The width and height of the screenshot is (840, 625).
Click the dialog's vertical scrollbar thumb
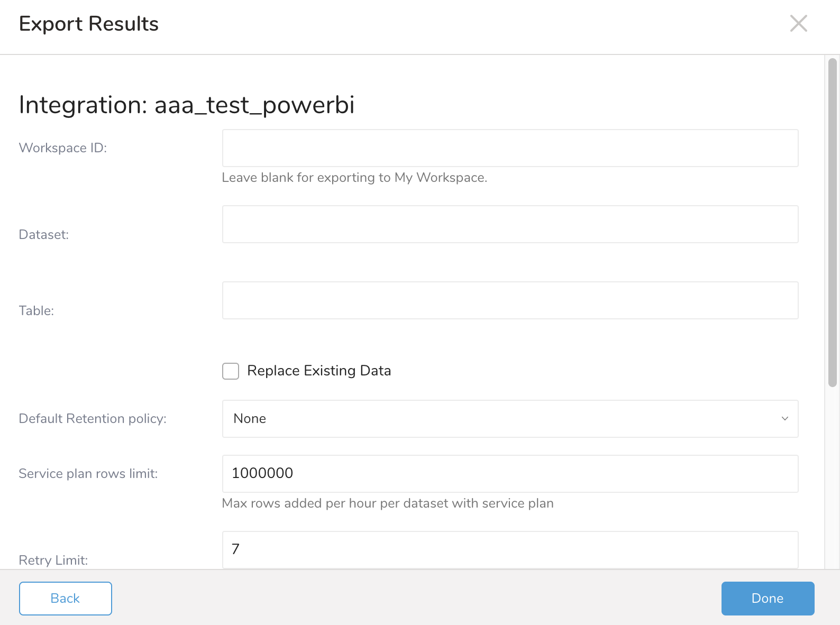click(832, 222)
